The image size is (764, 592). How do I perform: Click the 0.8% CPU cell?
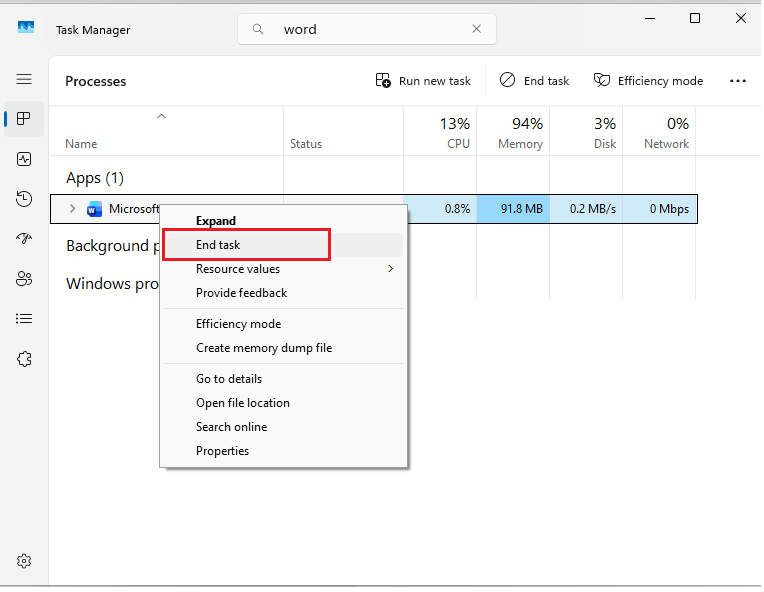(440, 209)
